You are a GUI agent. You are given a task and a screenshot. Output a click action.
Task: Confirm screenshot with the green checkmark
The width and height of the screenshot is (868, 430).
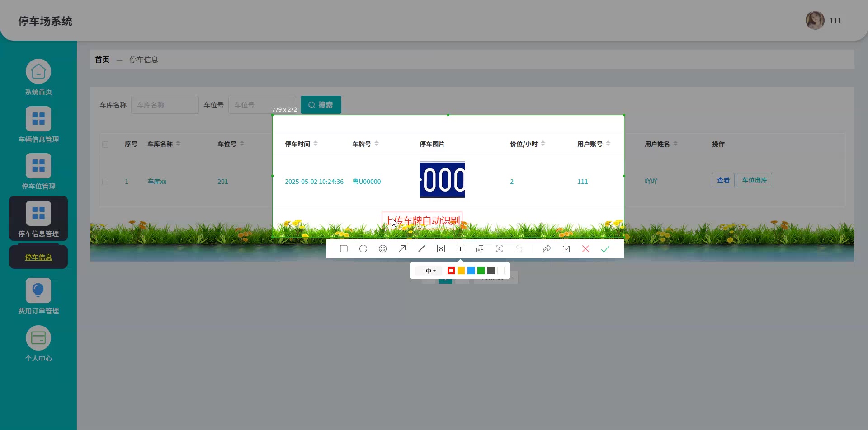(605, 249)
